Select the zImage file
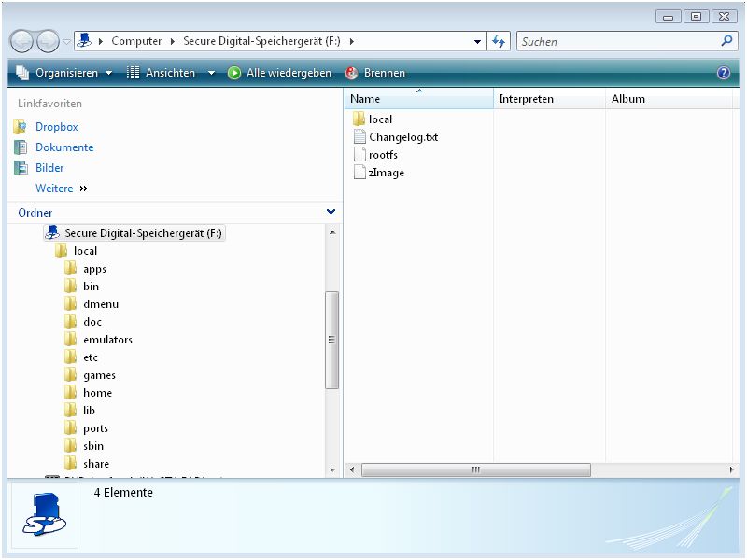Screen dimensions: 747x560 386,173
